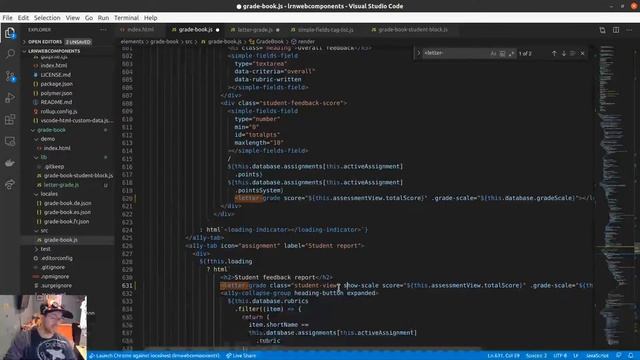This screenshot has height=360, width=640.
Task: Collapse the grade-book folder
Action: (51, 130)
